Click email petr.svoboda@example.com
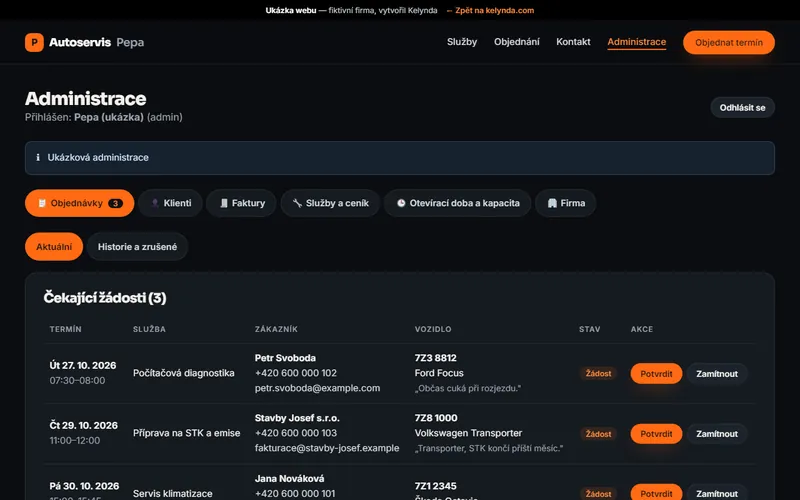This screenshot has width=800, height=500. [x=317, y=388]
